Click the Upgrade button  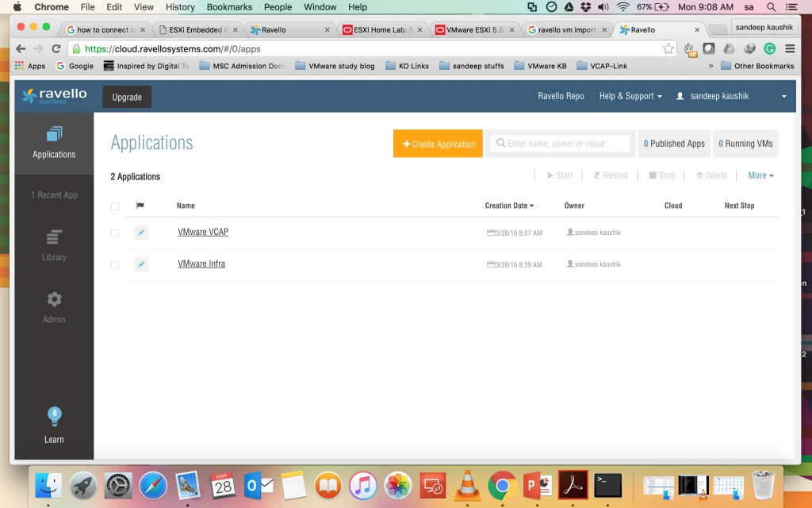pos(127,97)
